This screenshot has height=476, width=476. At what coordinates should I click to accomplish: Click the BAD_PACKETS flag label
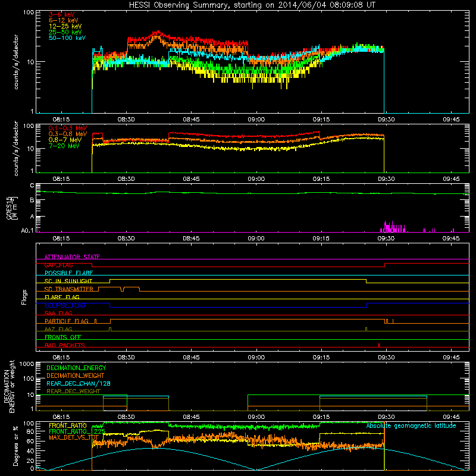coord(65,345)
